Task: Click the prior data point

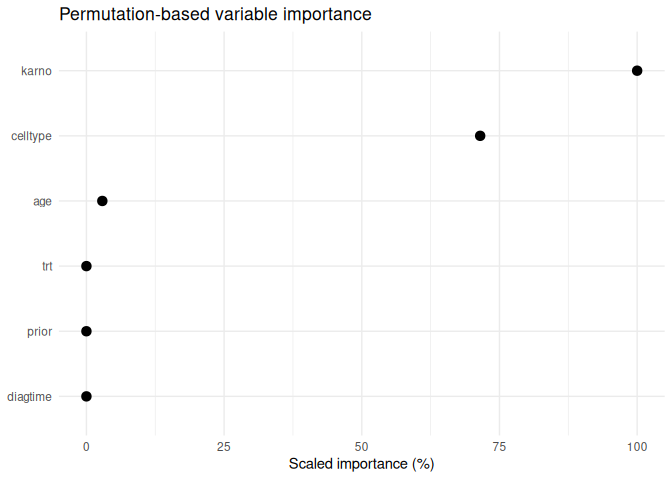Action: (86, 331)
